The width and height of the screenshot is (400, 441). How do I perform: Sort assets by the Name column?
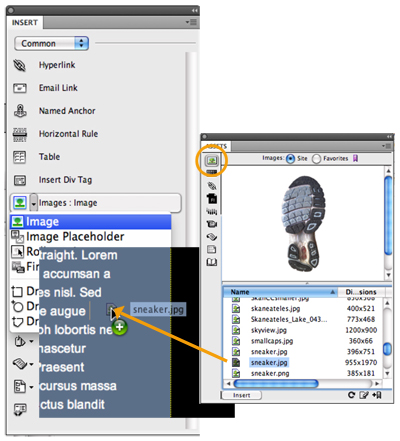coord(280,292)
